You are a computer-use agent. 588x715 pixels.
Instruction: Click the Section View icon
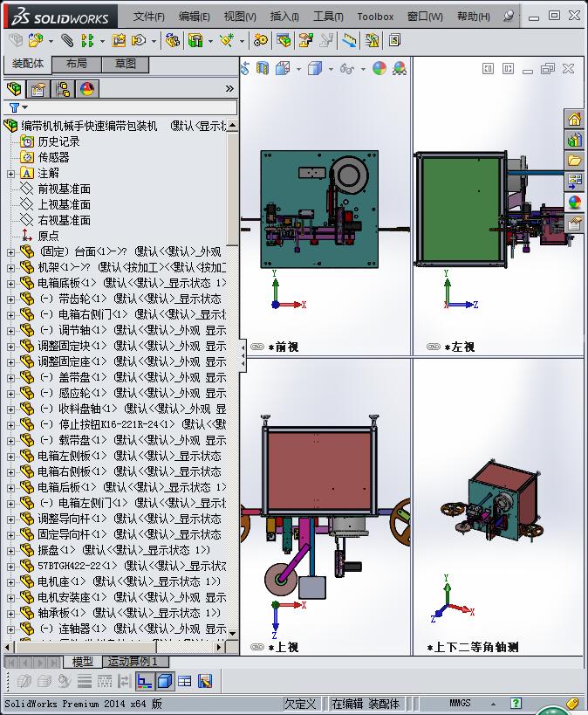[x=263, y=69]
